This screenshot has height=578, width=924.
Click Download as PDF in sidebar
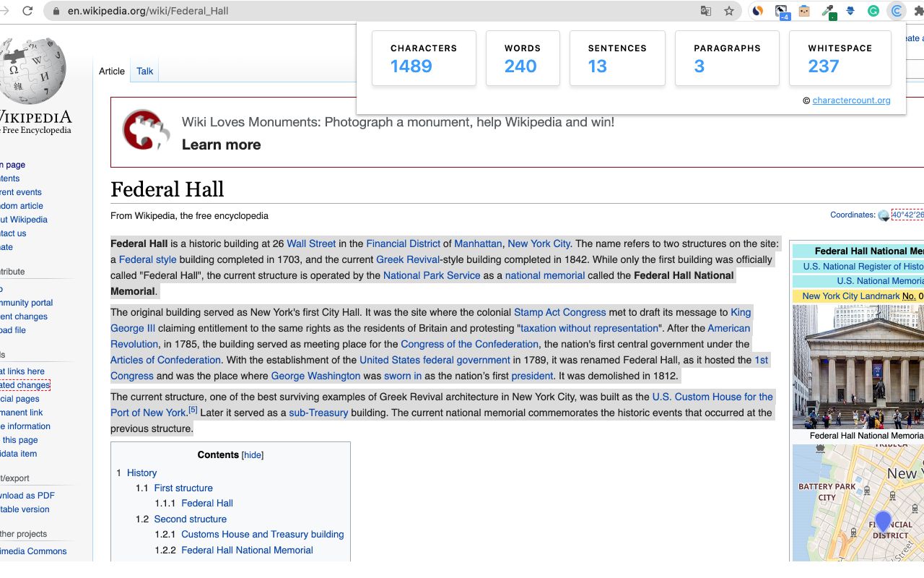(27, 496)
